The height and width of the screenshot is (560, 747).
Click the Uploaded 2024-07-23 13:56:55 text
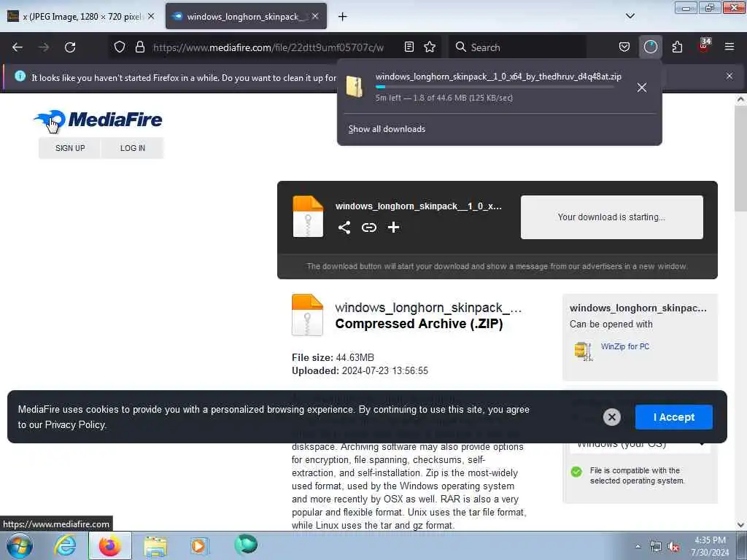point(360,370)
